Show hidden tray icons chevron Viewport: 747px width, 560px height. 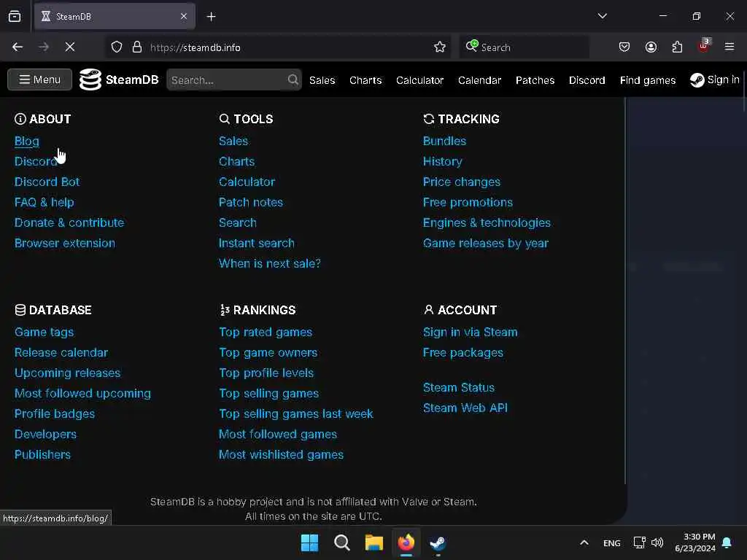pyautogui.click(x=584, y=542)
